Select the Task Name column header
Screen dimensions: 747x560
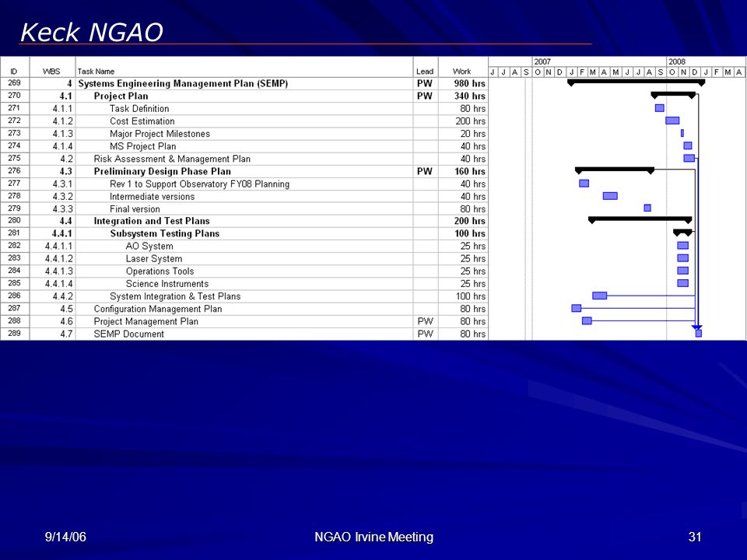96,72
